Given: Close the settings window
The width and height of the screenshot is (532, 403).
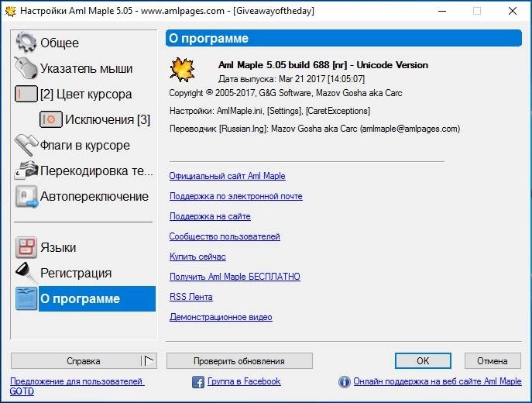Looking at the screenshot, I should [513, 11].
